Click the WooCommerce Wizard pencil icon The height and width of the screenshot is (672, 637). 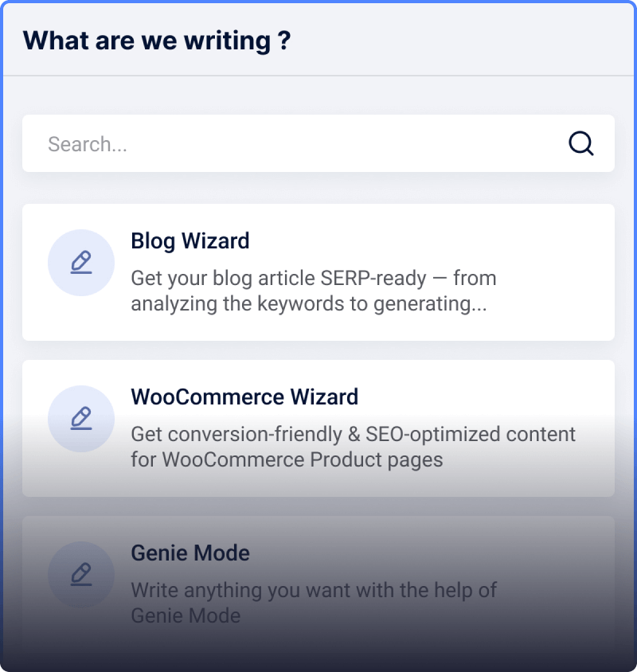point(81,418)
